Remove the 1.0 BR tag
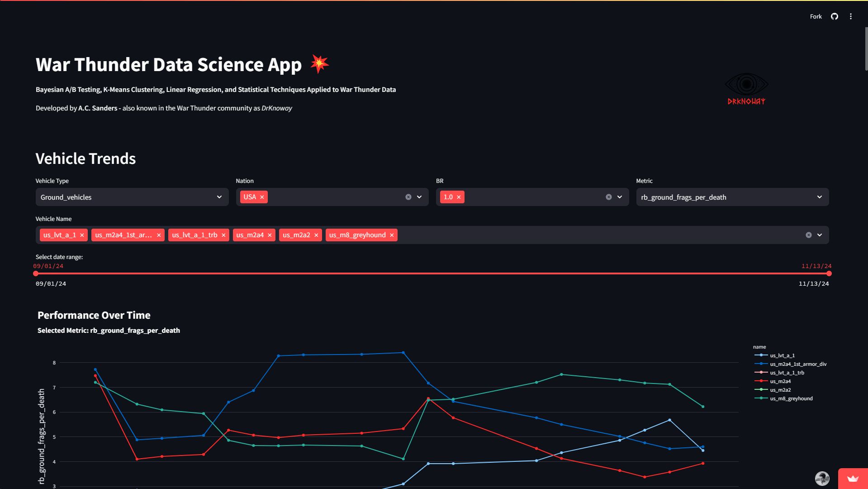Viewport: 868px width, 489px height. pos(459,197)
